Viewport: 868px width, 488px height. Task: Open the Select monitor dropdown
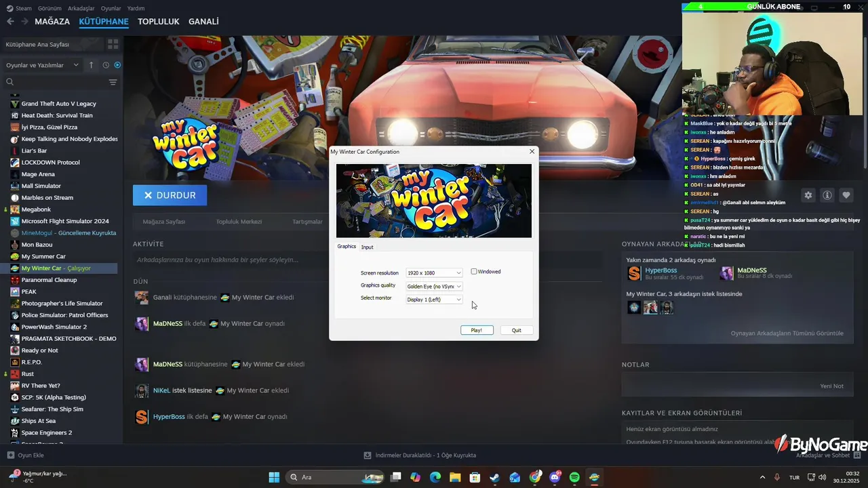click(434, 300)
